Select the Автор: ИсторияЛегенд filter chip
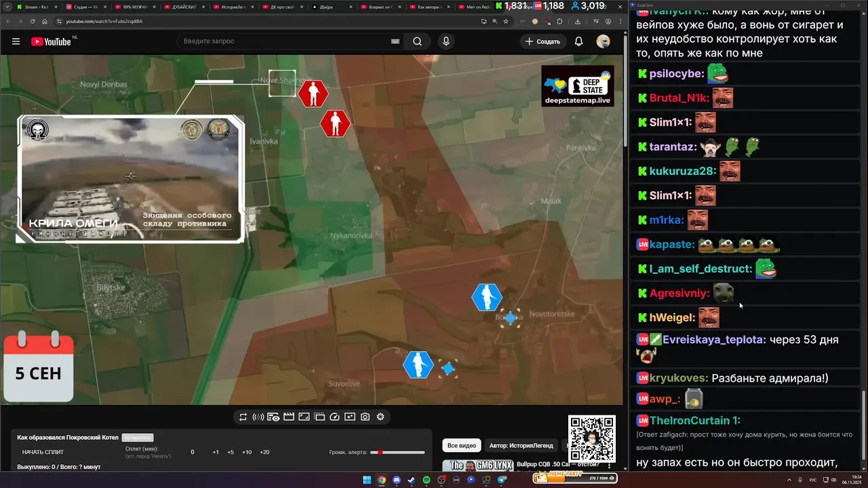This screenshot has height=488, width=868. coord(521,445)
